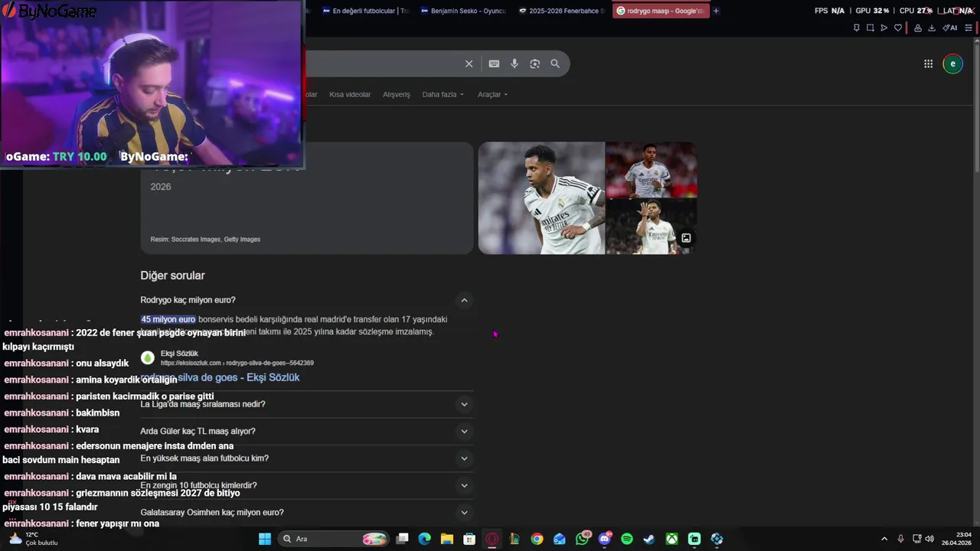
Task: Launch League of Legends from taskbar
Action: coord(514,539)
